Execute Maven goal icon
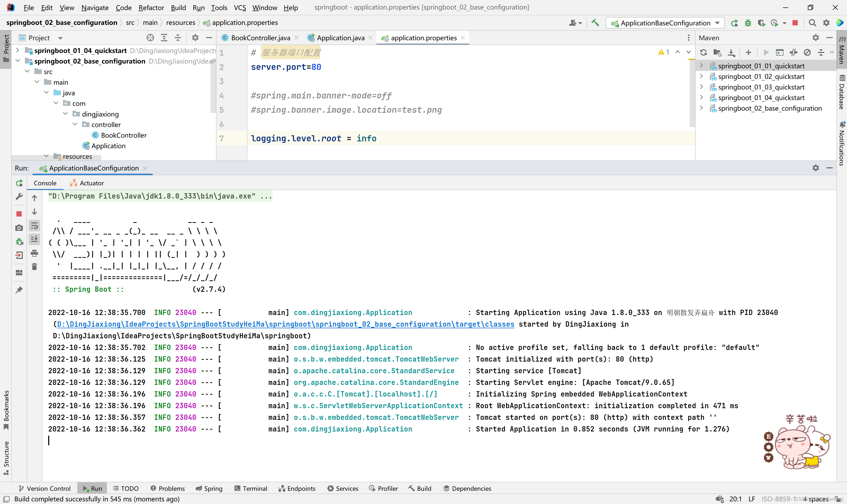847x504 pixels. click(780, 52)
